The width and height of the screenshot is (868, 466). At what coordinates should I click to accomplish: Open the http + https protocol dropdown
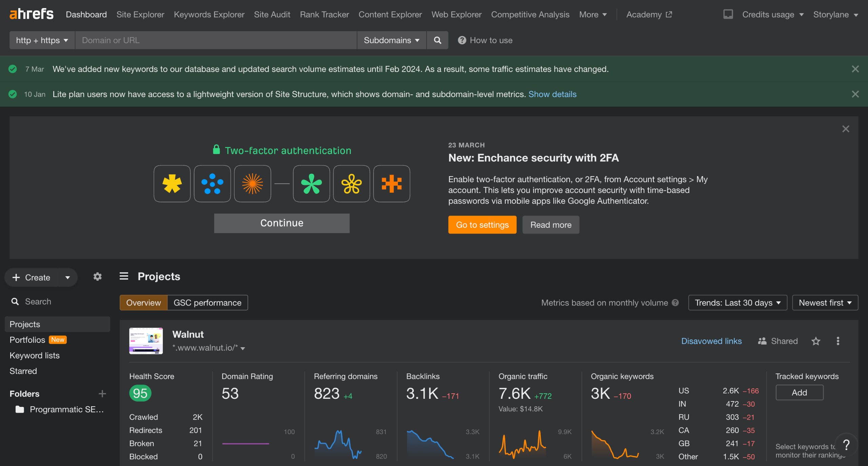click(42, 40)
